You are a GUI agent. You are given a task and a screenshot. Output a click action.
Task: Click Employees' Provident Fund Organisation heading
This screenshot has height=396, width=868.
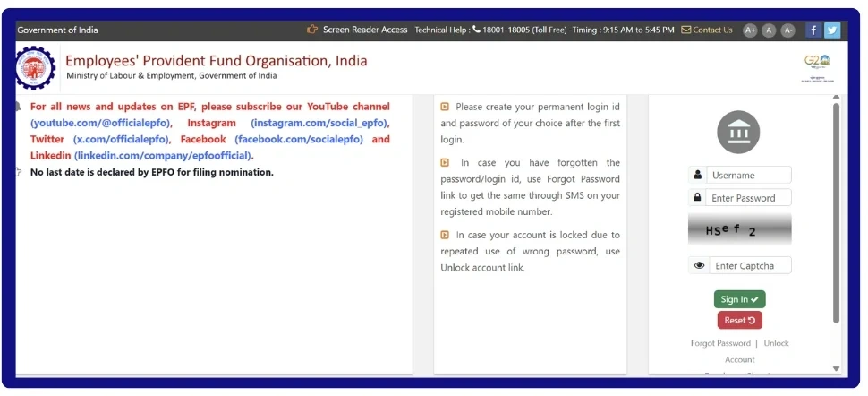(217, 60)
